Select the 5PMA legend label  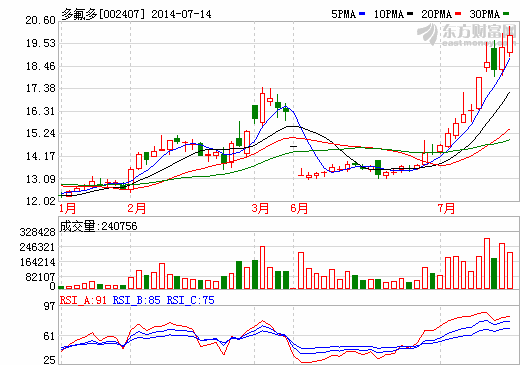click(x=344, y=14)
